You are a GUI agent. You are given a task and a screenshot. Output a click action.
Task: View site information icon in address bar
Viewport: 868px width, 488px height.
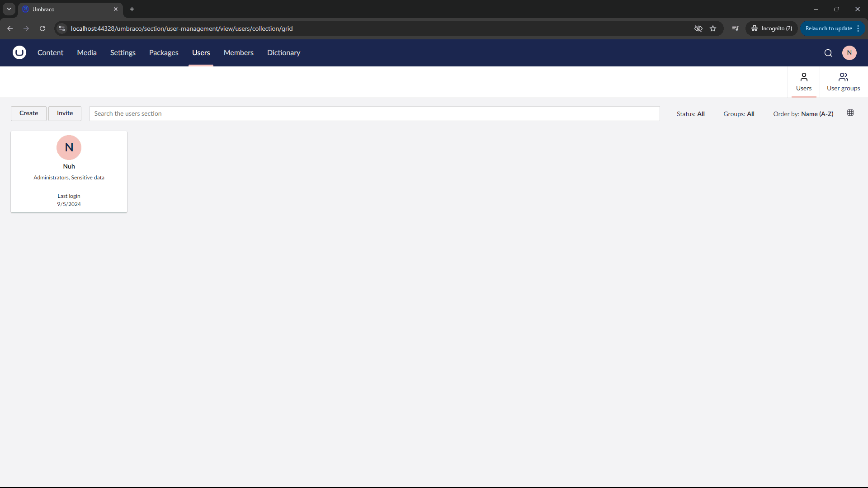(x=62, y=28)
